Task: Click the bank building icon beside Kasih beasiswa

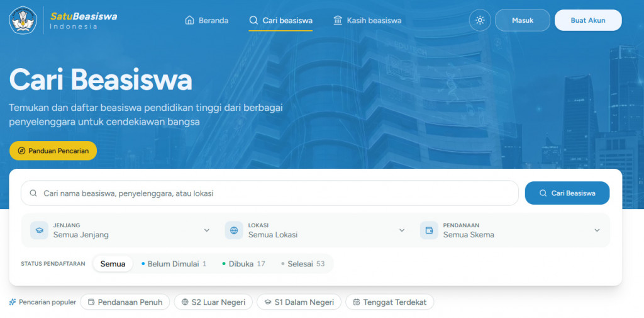Action: (x=338, y=20)
